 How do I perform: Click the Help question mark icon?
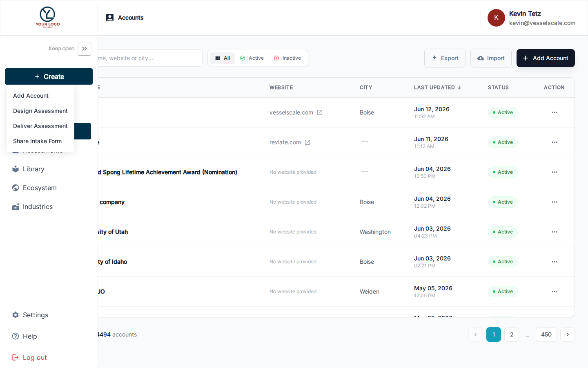16,336
